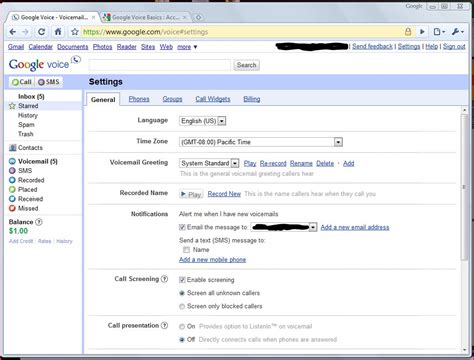Click the Sign out link

point(454,47)
